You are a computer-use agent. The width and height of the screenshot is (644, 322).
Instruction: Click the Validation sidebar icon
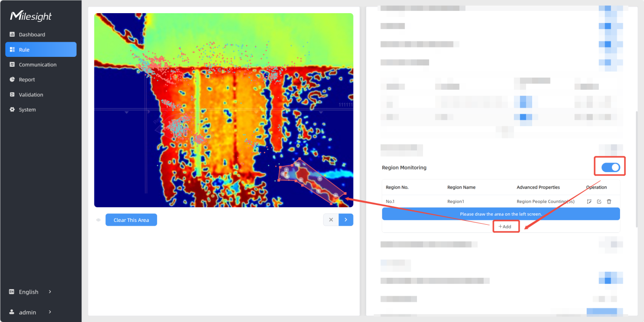pyautogui.click(x=12, y=94)
